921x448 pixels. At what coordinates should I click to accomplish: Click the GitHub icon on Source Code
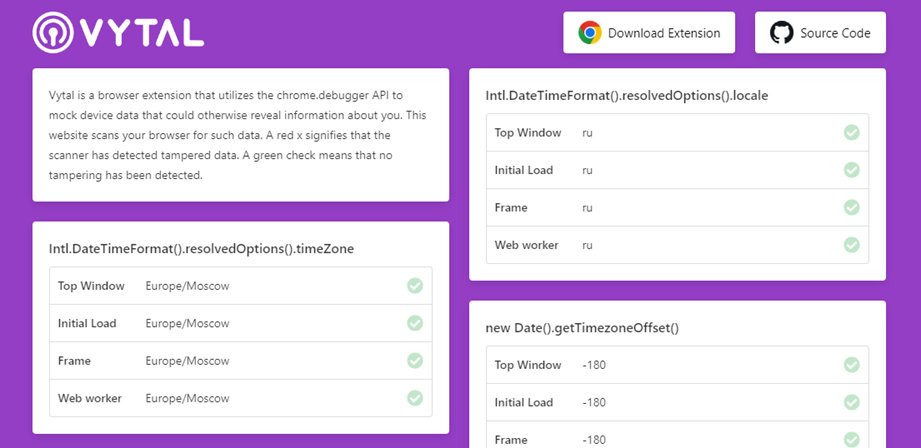[x=781, y=33]
